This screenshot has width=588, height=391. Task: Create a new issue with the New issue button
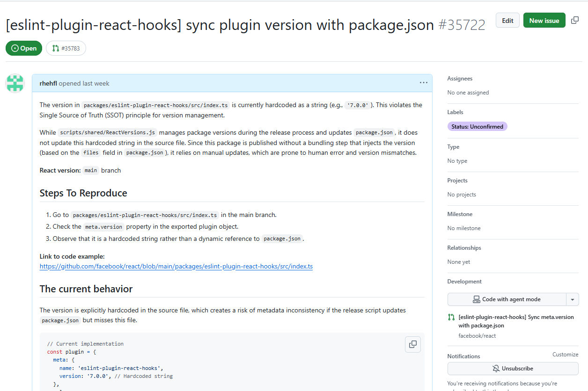(x=544, y=21)
